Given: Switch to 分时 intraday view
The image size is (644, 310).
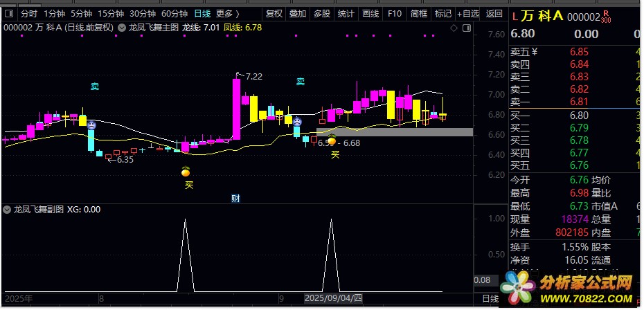Looking at the screenshot, I should (x=29, y=14).
